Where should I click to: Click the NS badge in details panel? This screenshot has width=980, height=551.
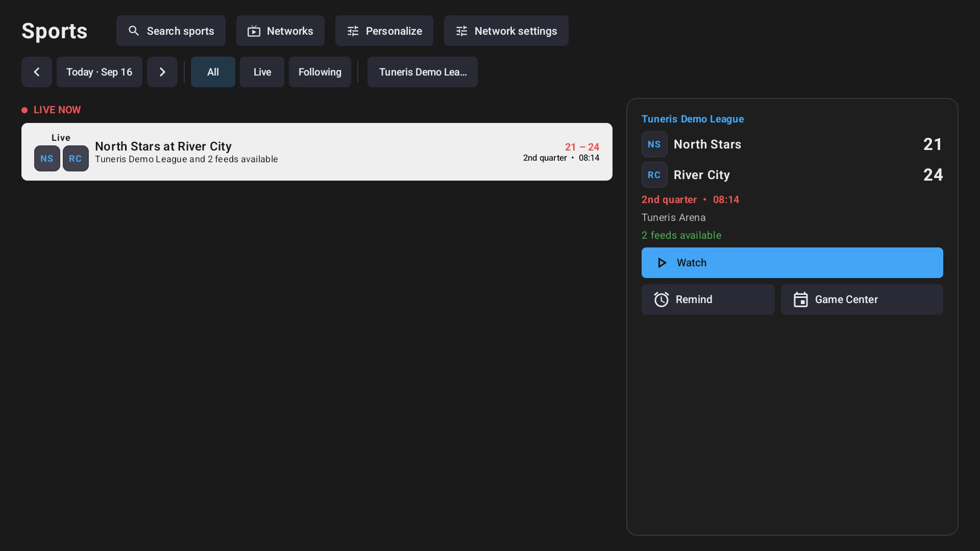coord(654,144)
